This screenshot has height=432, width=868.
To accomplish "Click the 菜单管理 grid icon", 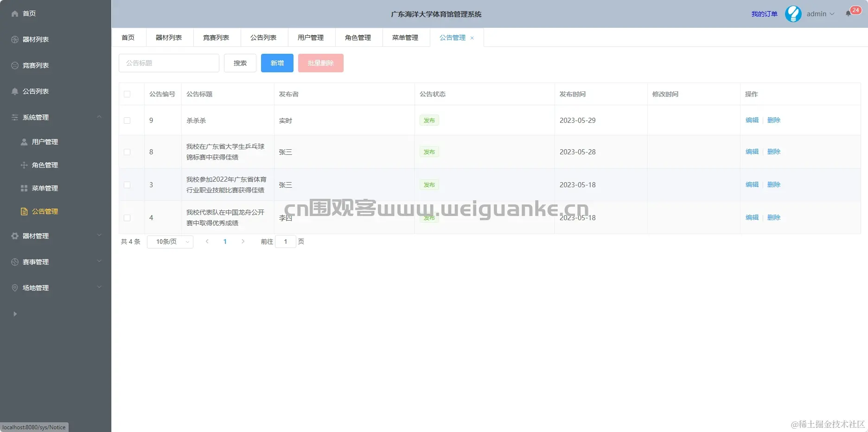I will coord(24,188).
